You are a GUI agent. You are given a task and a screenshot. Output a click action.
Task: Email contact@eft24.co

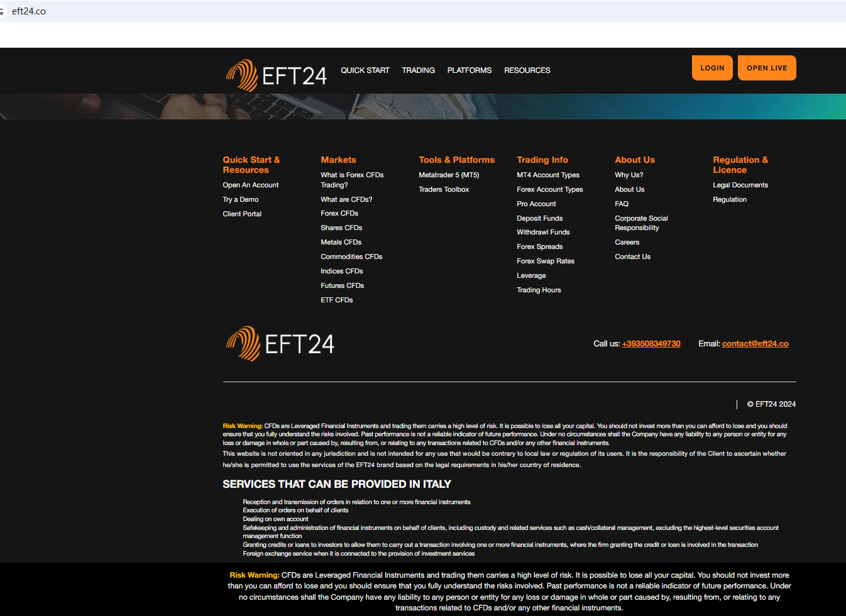tap(755, 344)
